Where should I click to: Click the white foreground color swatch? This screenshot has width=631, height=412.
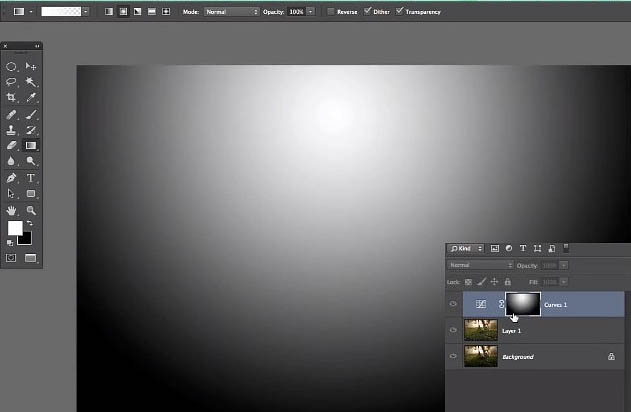click(x=15, y=228)
